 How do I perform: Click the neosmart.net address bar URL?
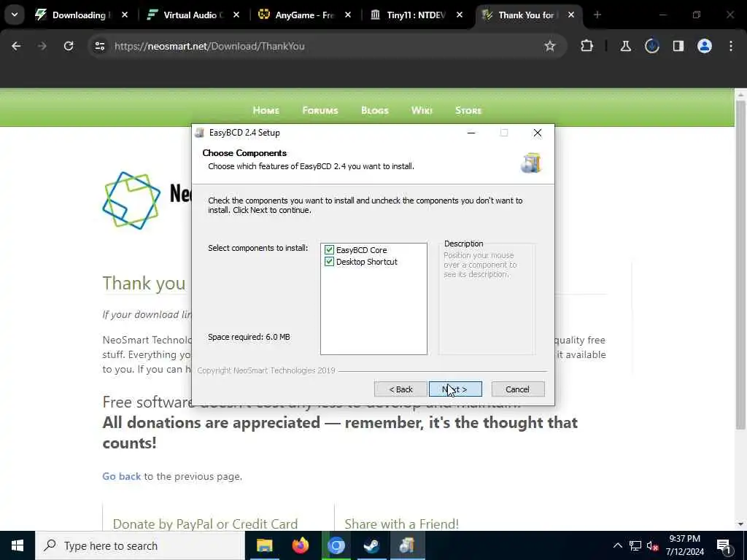tap(209, 46)
